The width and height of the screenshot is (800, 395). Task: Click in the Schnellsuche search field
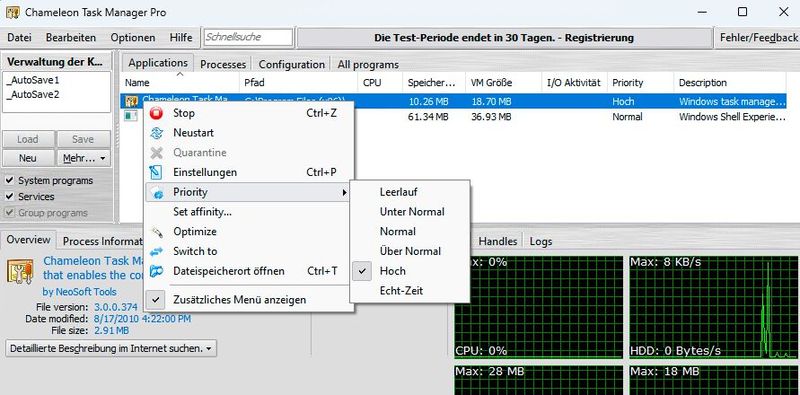[x=248, y=37]
